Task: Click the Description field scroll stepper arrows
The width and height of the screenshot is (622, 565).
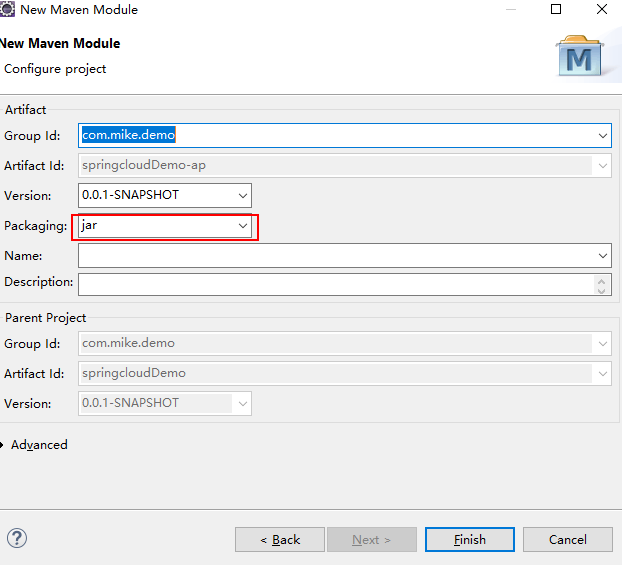Action: pos(601,285)
